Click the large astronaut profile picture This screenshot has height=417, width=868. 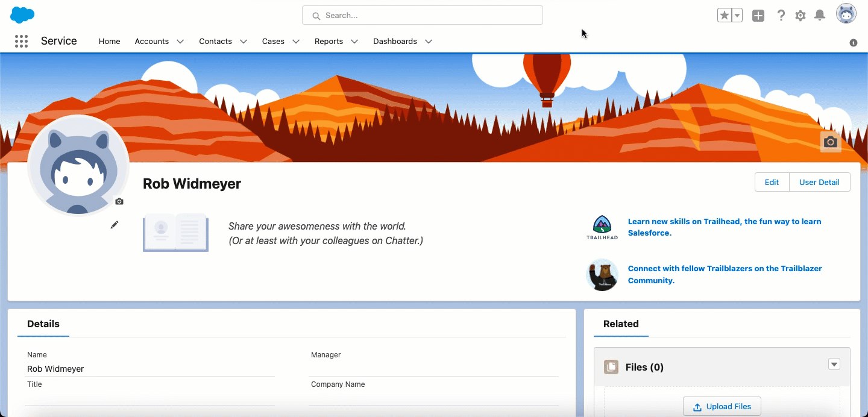point(78,166)
